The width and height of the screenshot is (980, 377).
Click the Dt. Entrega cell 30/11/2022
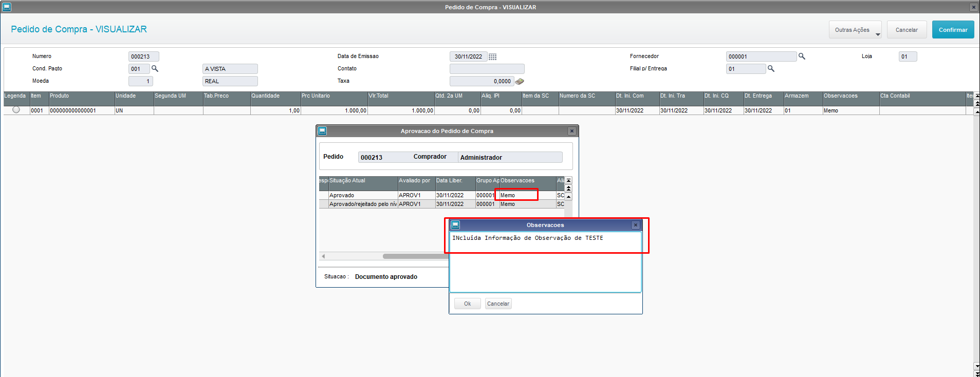point(763,110)
